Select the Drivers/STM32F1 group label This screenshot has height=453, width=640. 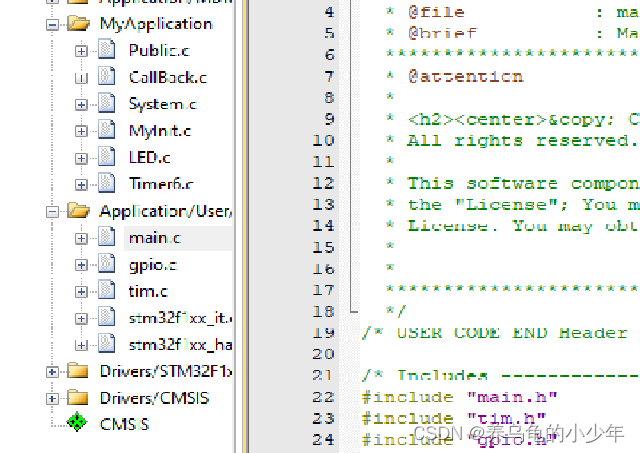click(x=166, y=371)
